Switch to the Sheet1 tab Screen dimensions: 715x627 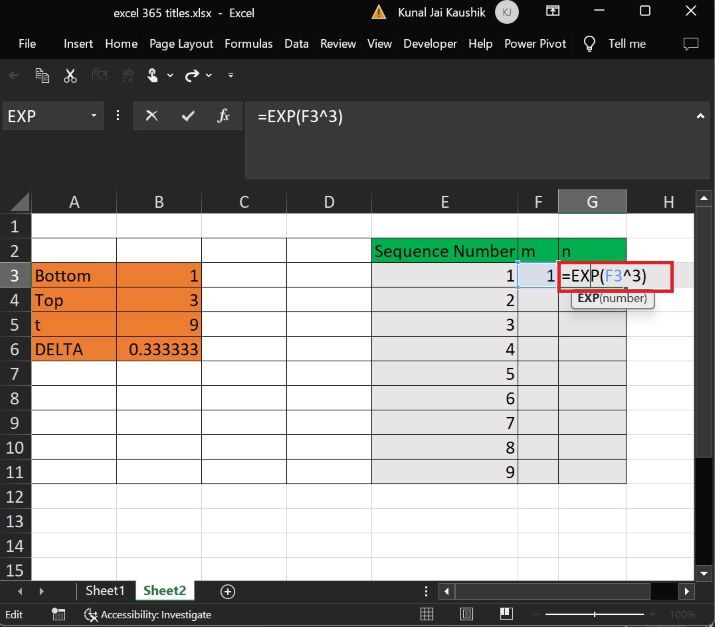pos(105,591)
